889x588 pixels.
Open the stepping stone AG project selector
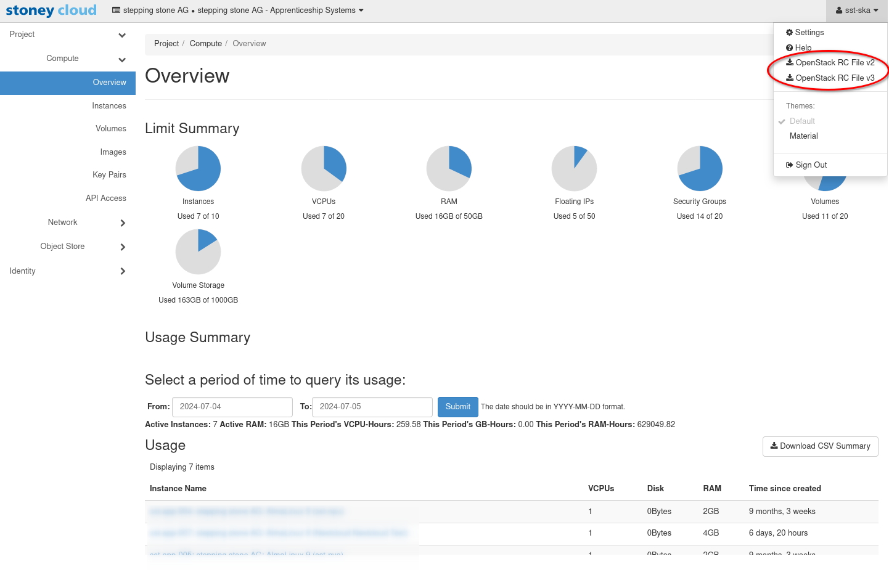point(238,10)
